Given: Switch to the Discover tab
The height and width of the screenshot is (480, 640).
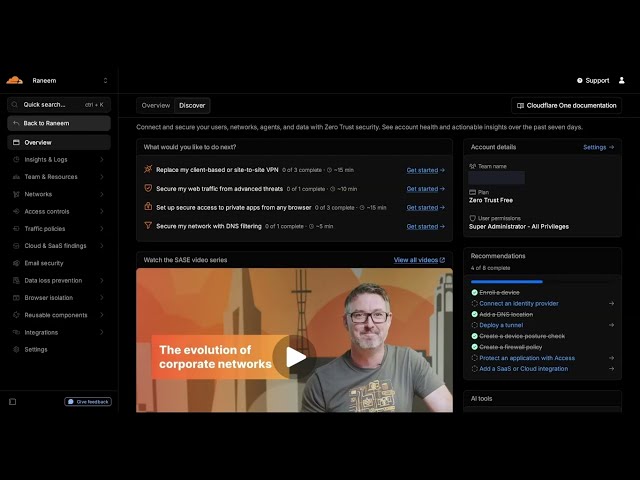Looking at the screenshot, I should pyautogui.click(x=192, y=105).
